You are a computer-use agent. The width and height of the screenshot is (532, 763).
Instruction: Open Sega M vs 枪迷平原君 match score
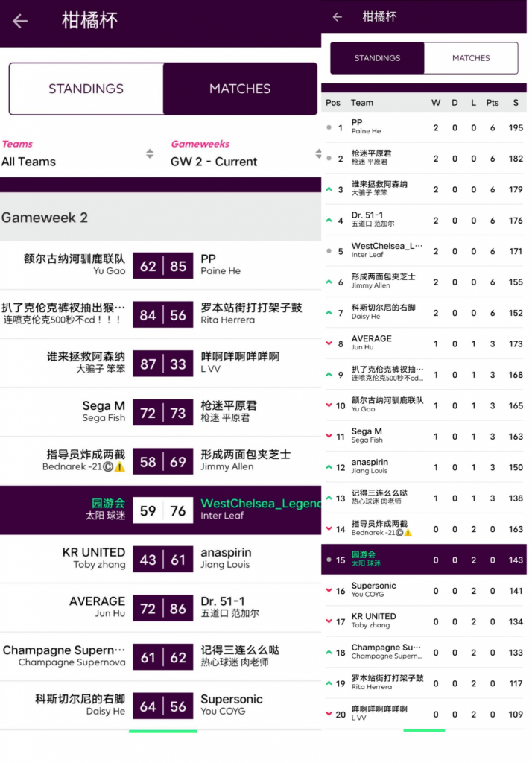pos(163,412)
